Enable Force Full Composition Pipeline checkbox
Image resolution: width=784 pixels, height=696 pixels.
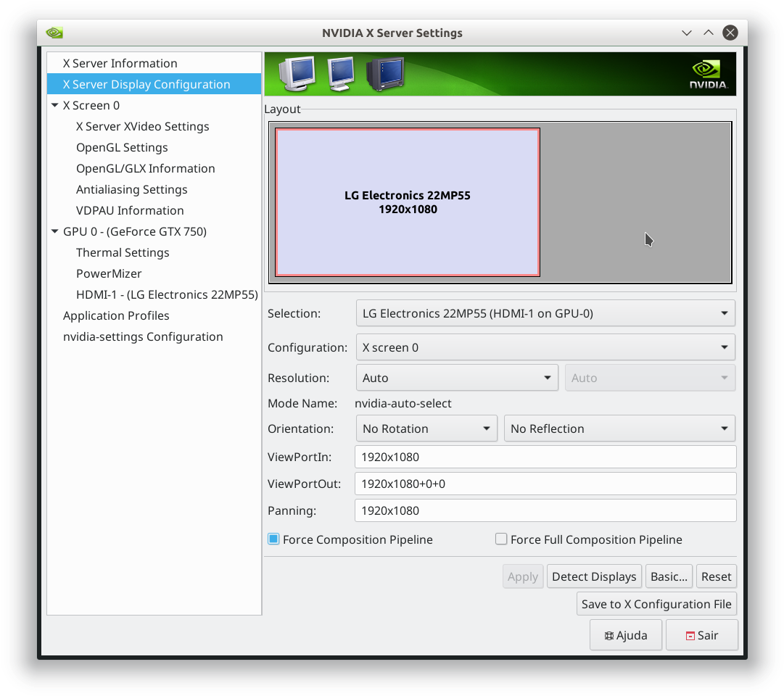tap(501, 539)
